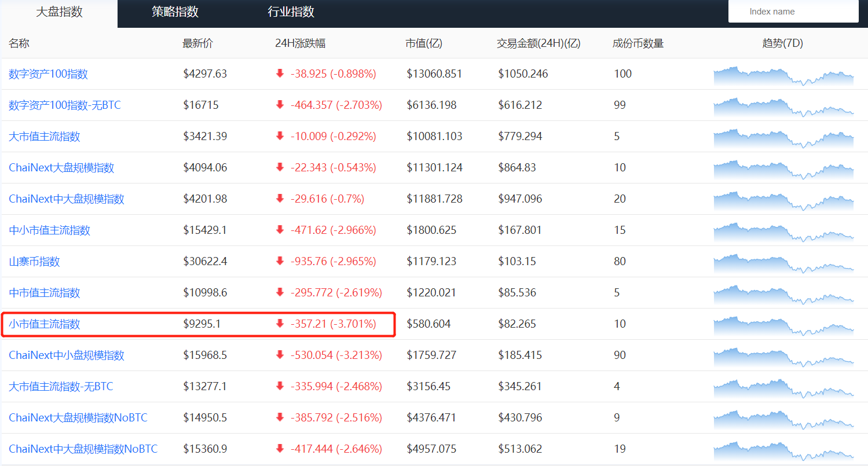Screen dimensions: 868x466
Task: Open ChaiNext大盘规模指数NoBTC link
Action: [x=78, y=418]
